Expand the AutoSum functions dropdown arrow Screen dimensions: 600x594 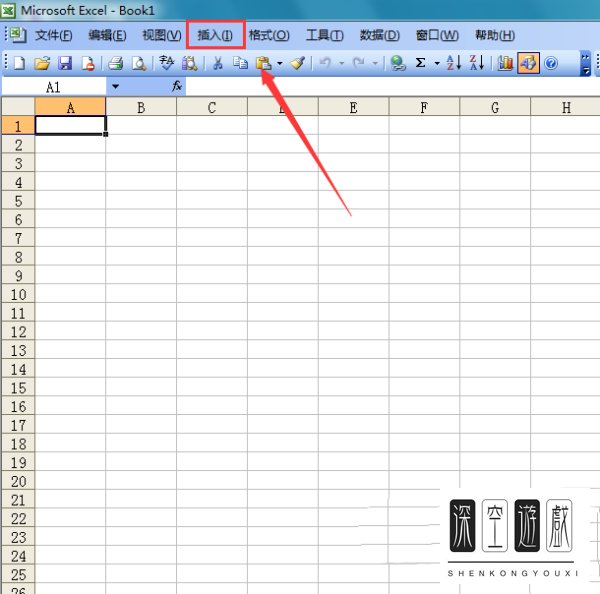(437, 63)
